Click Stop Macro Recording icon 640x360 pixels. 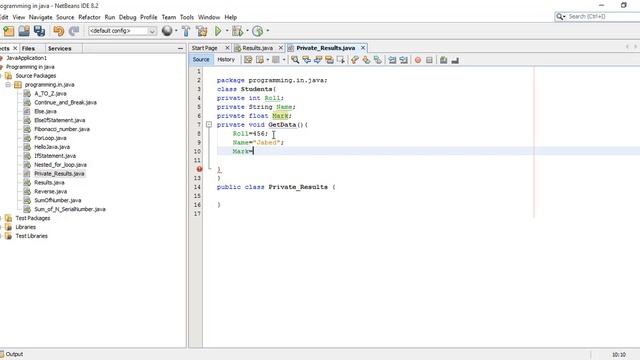click(x=429, y=60)
